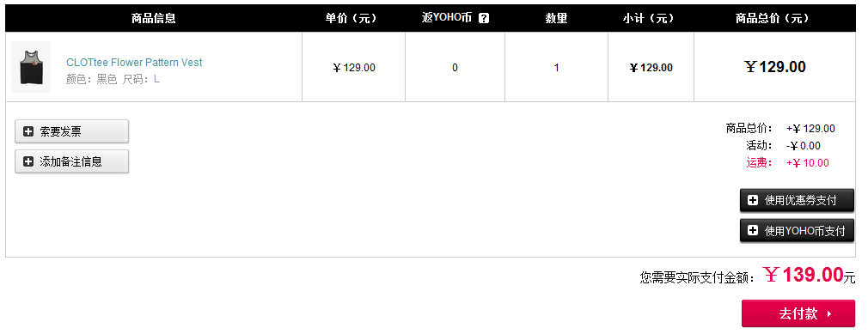Click the plus icon on 使用YOHO币支付

pos(752,231)
